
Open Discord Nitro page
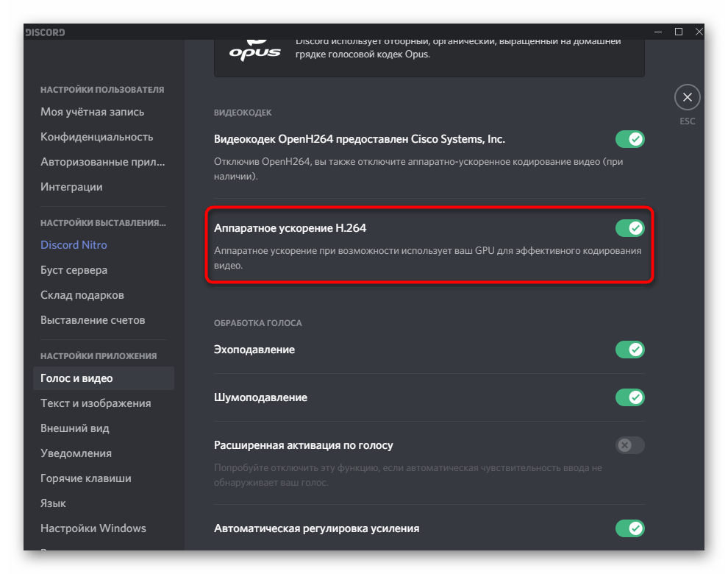click(x=74, y=245)
